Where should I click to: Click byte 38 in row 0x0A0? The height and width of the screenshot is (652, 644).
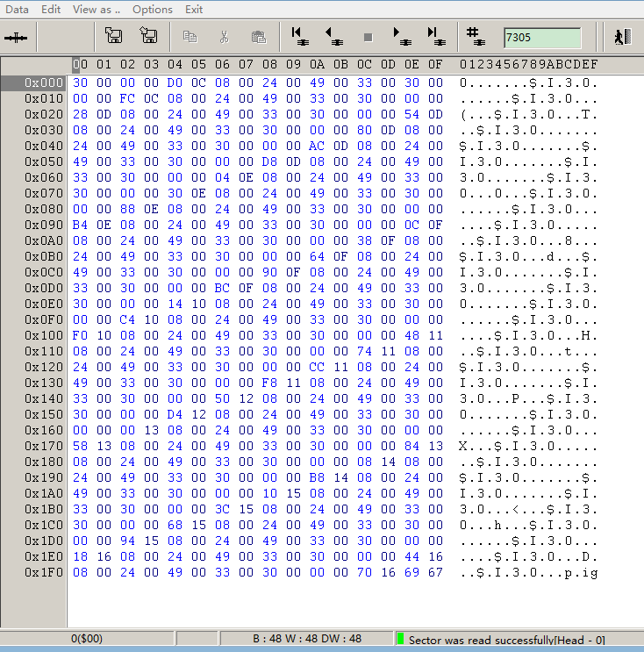click(364, 240)
